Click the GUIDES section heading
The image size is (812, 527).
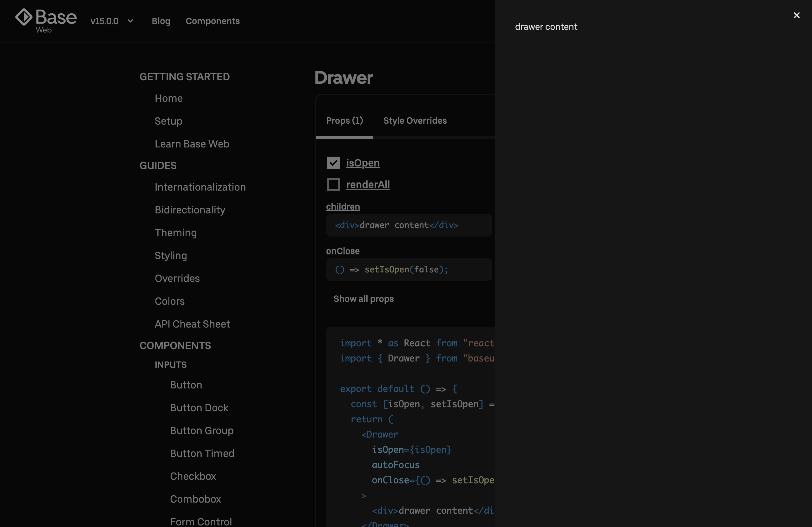click(158, 166)
